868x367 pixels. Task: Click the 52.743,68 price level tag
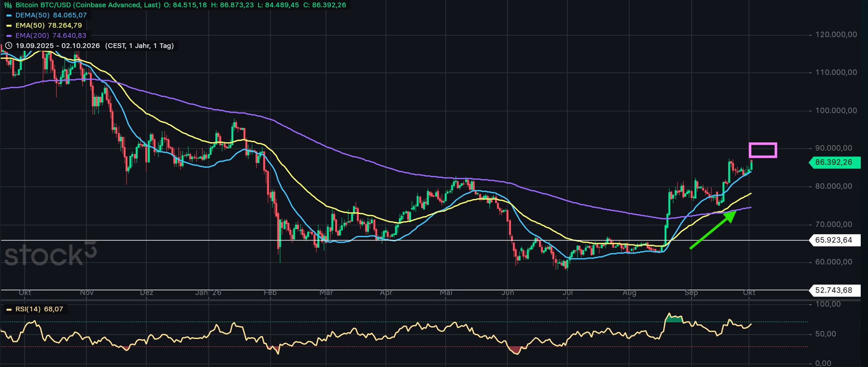835,290
